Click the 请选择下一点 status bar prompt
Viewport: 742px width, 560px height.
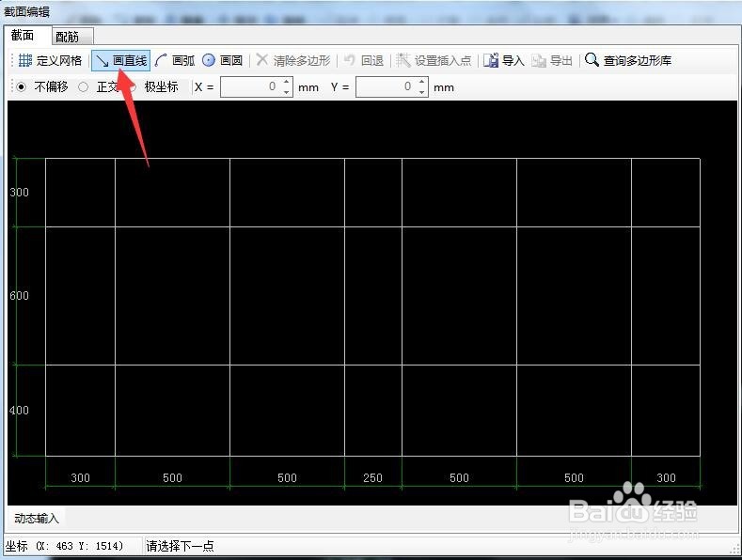coord(180,546)
